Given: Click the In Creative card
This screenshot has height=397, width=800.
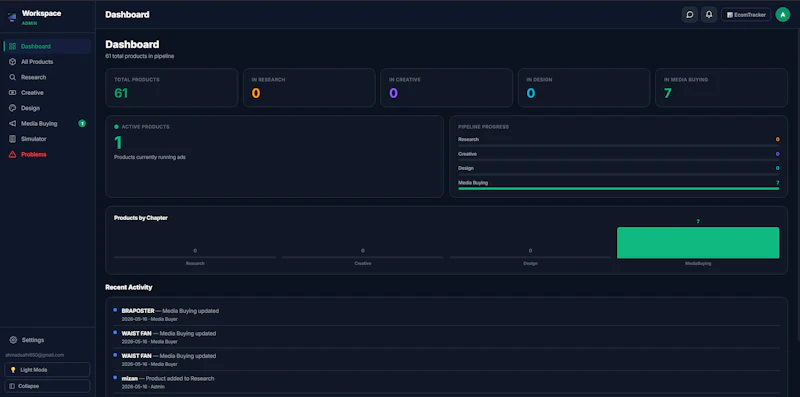Looking at the screenshot, I should pyautogui.click(x=446, y=88).
